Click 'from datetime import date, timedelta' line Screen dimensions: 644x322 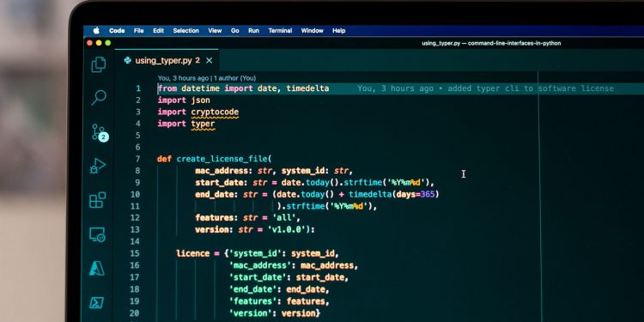(244, 88)
